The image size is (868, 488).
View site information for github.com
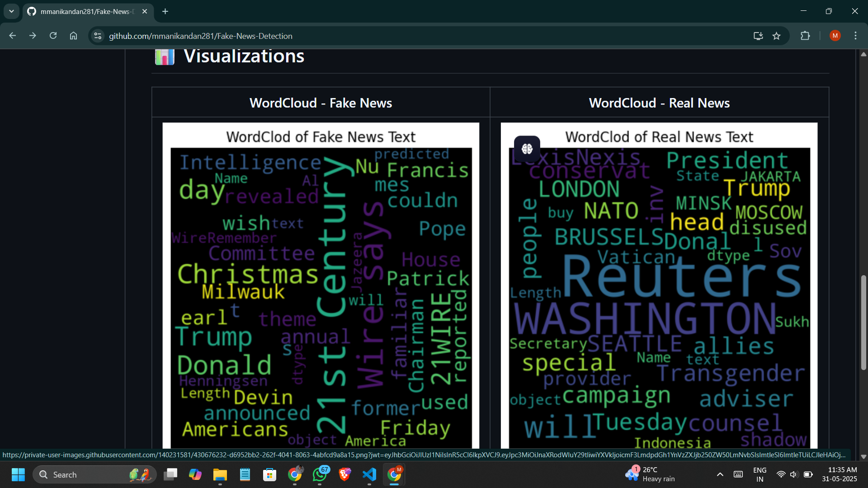point(98,36)
